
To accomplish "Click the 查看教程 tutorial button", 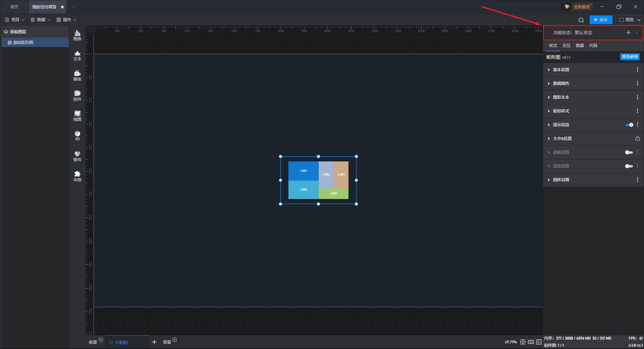I will coord(630,57).
